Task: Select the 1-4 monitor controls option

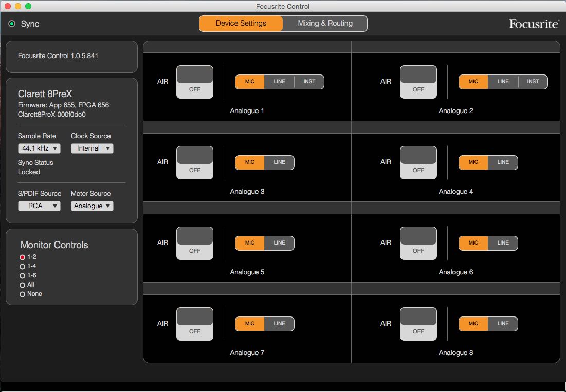Action: click(x=22, y=267)
